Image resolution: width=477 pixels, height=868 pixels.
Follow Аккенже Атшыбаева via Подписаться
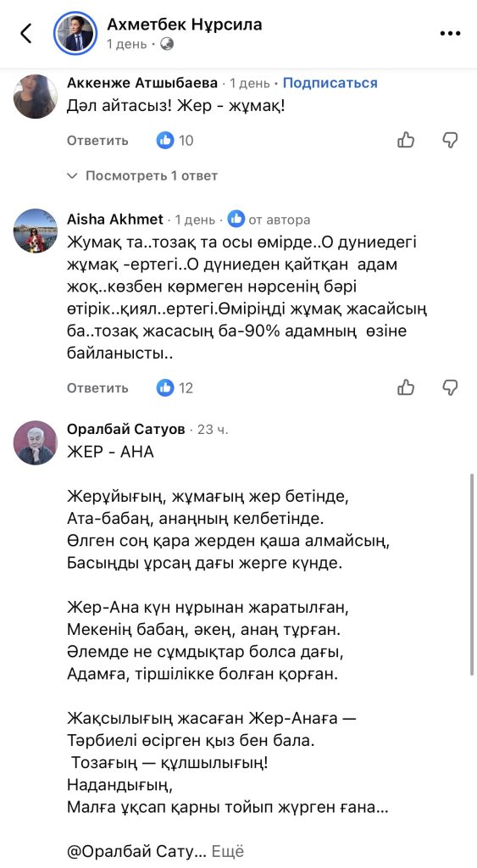pyautogui.click(x=330, y=83)
